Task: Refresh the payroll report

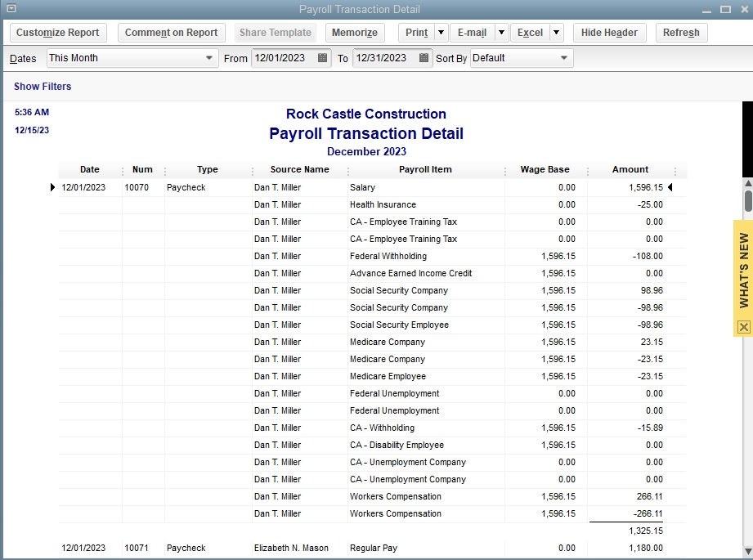Action: 681,33
